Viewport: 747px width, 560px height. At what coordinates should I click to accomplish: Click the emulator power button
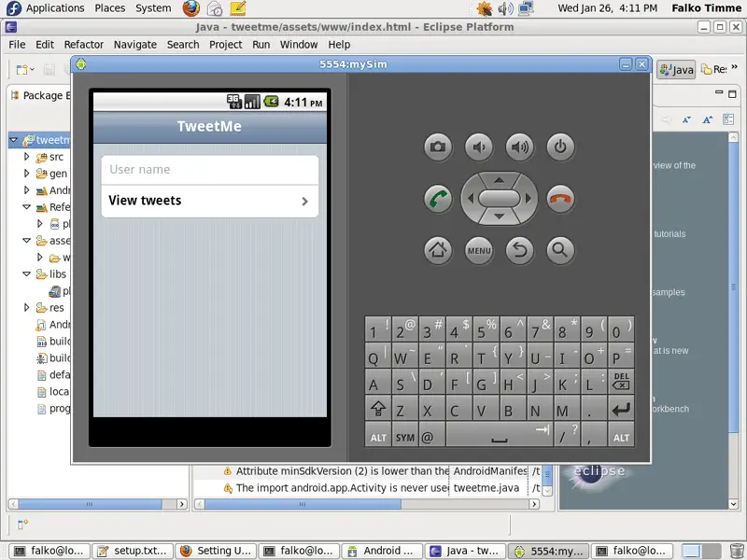point(560,147)
